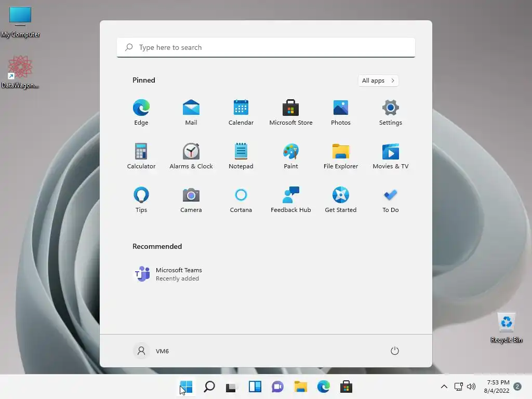The height and width of the screenshot is (399, 532).
Task: Show All apps list
Action: click(x=378, y=81)
